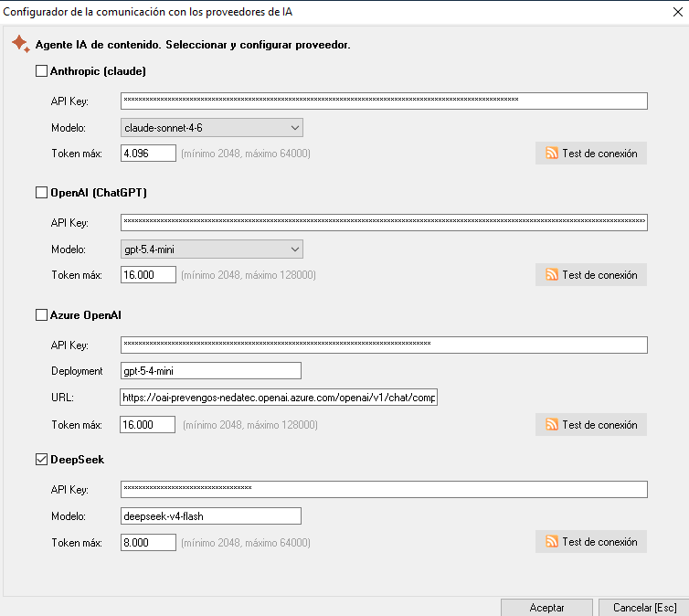This screenshot has height=616, width=689.
Task: Enable the OpenAI (ChatGPT) provider checkbox
Action: pyautogui.click(x=41, y=193)
